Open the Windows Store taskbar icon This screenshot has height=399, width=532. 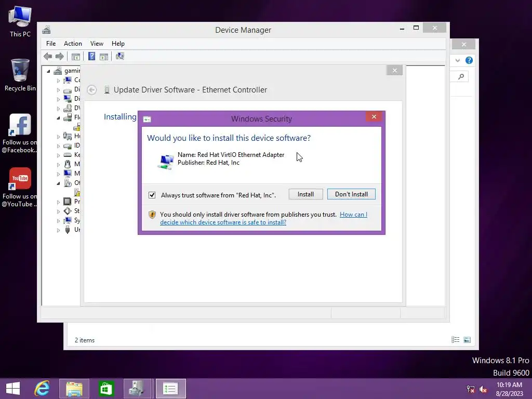[x=106, y=389]
